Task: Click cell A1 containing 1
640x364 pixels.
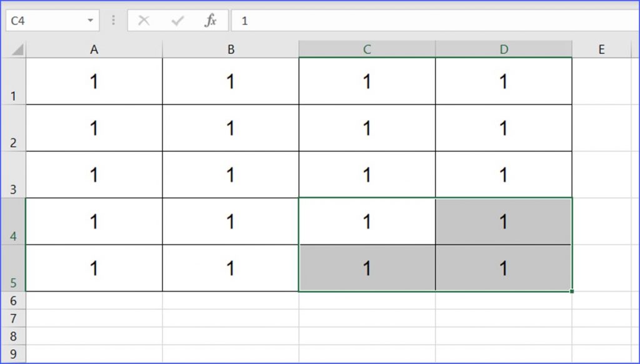Action: [x=94, y=81]
